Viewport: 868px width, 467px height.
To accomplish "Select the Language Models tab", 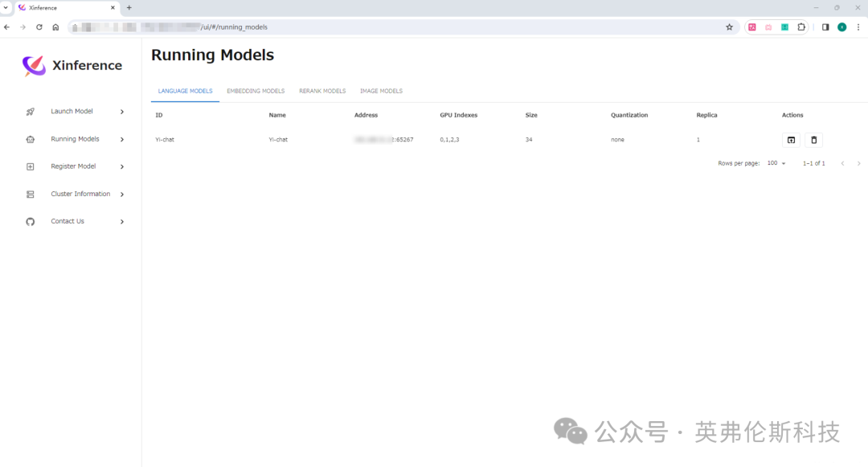I will (186, 92).
